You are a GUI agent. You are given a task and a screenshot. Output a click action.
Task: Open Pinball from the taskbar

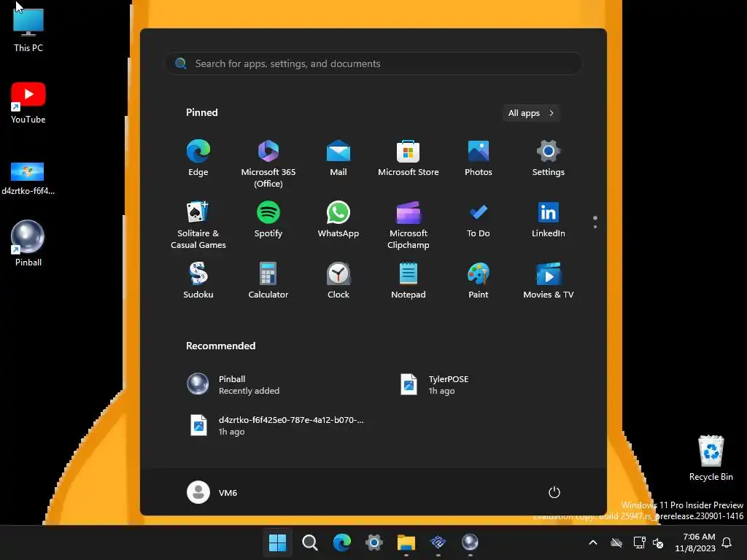tap(471, 542)
